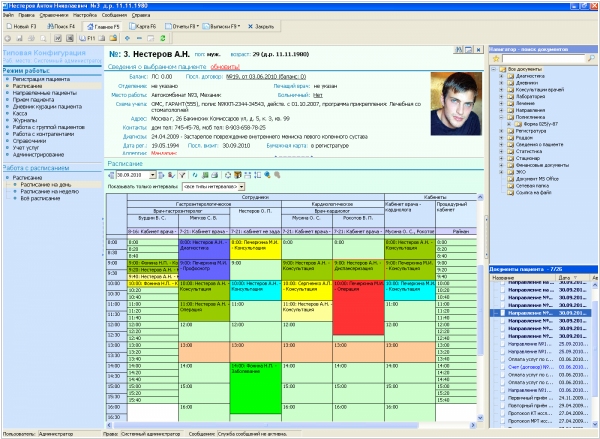Click the grey magnifier icon in the schedule toolbar
Viewport: 600px width, 439px height.
(x=277, y=175)
